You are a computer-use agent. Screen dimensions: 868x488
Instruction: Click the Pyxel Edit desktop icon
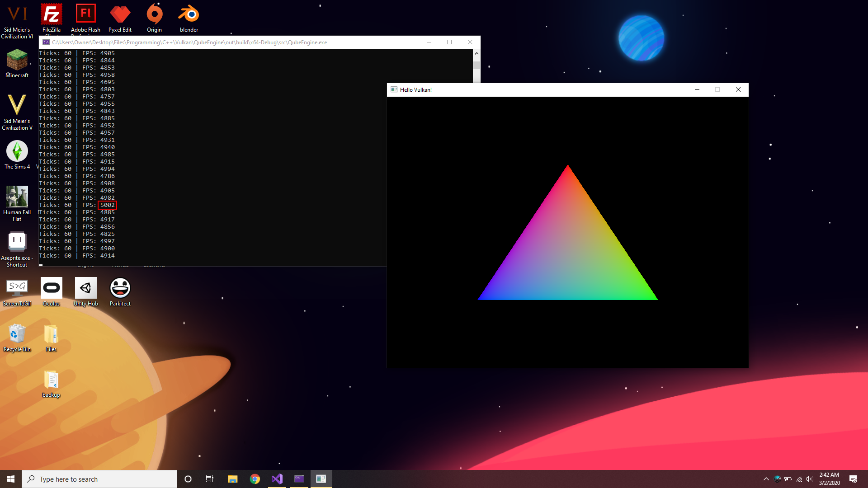[120, 16]
